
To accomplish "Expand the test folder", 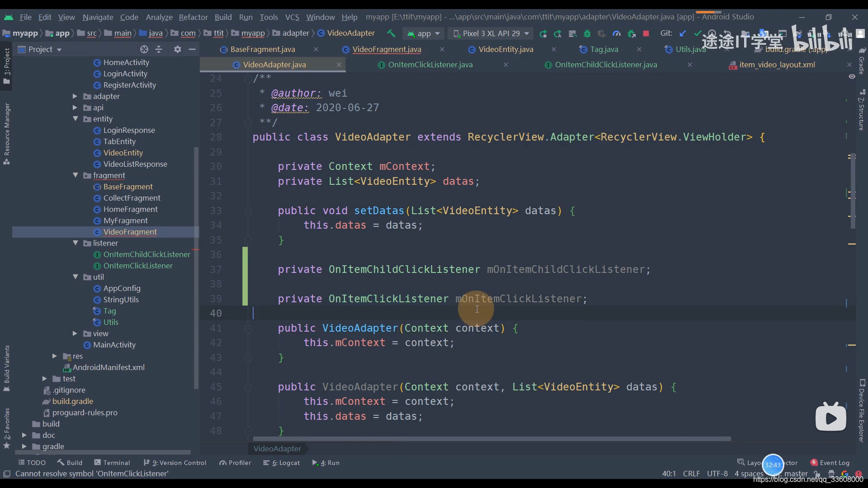I will coord(44,379).
